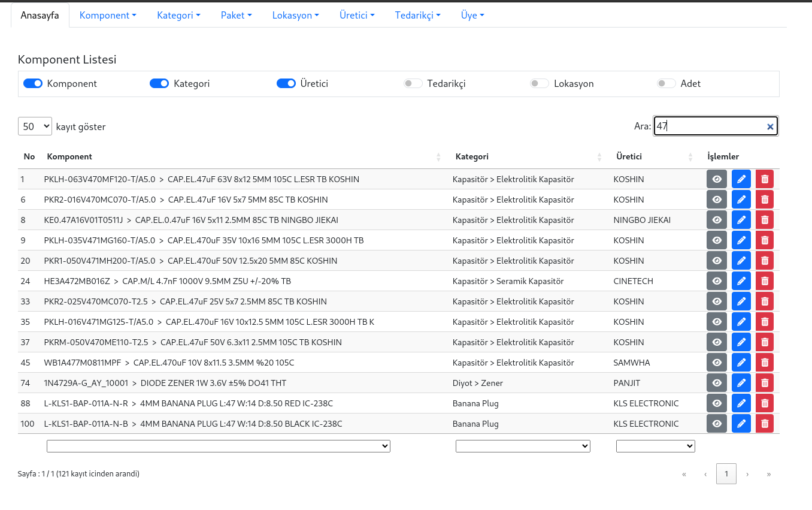Expand the Kategori navigation menu
Image resolution: width=812 pixels, height=510 pixels.
[x=178, y=15]
